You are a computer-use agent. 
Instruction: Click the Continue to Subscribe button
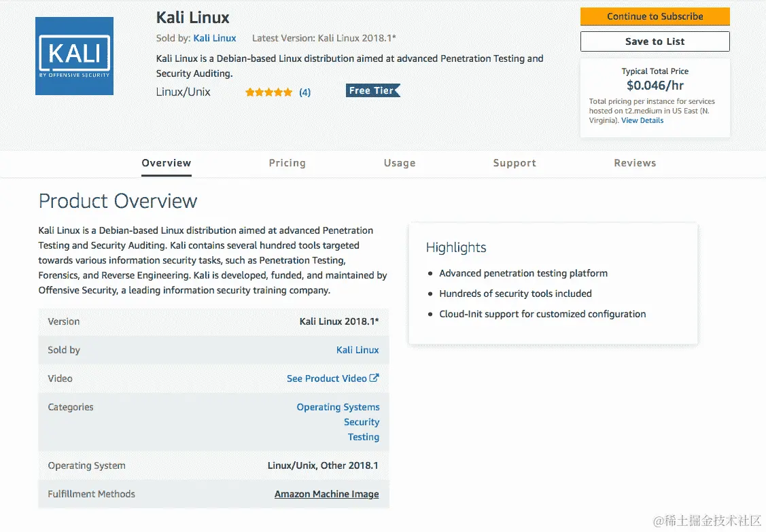coord(655,16)
